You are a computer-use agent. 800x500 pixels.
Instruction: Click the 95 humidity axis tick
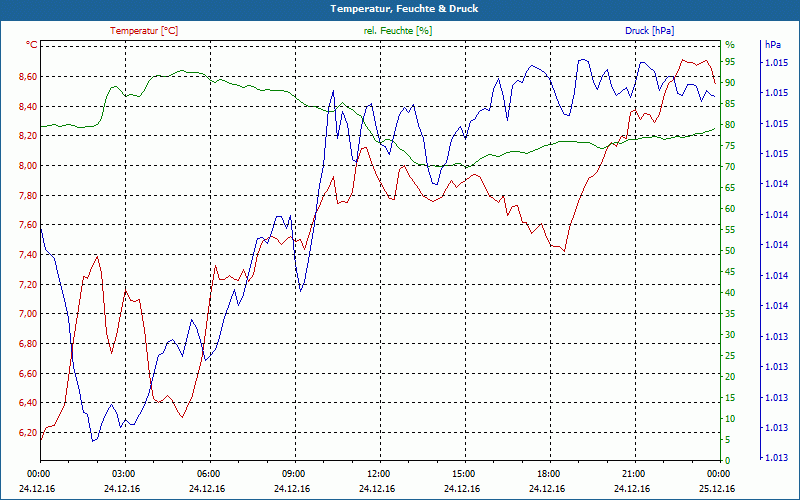point(730,62)
